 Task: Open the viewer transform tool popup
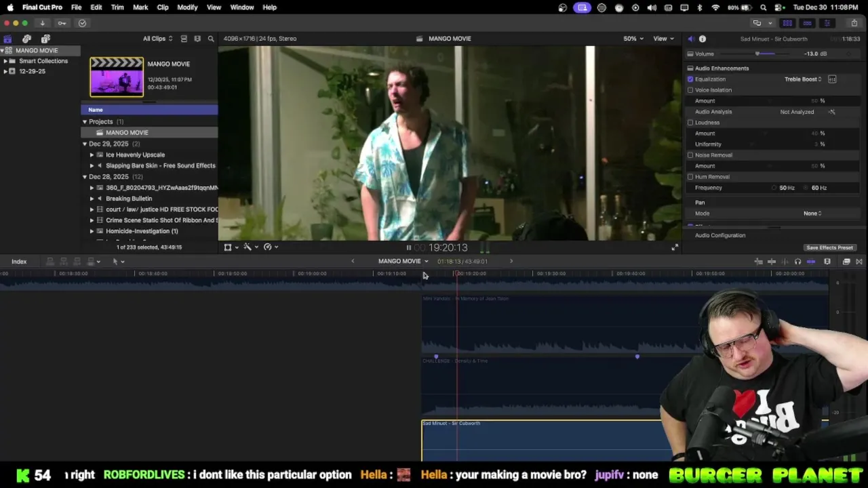pos(231,247)
